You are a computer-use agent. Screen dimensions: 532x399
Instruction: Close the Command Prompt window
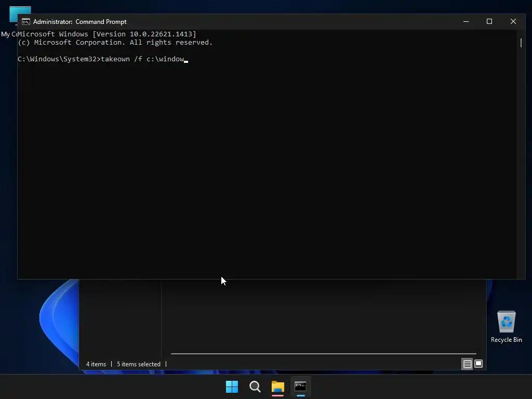513,21
